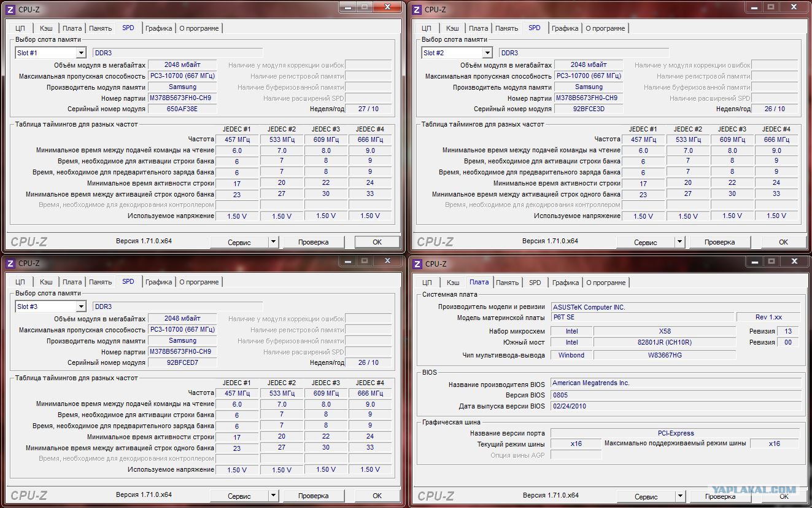812x508 pixels.
Task: Open Память tab in Slot #2 window
Action: pos(506,28)
